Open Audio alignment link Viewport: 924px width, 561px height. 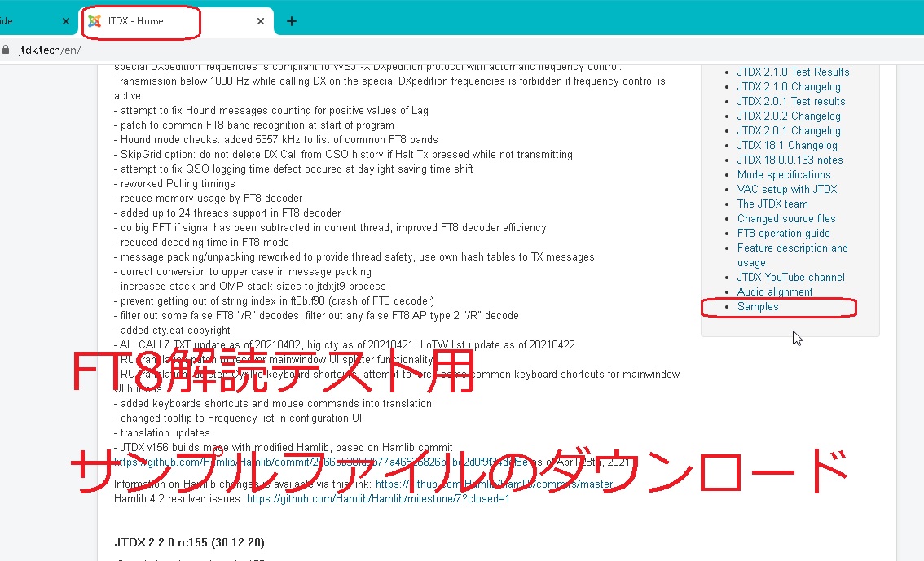[774, 292]
